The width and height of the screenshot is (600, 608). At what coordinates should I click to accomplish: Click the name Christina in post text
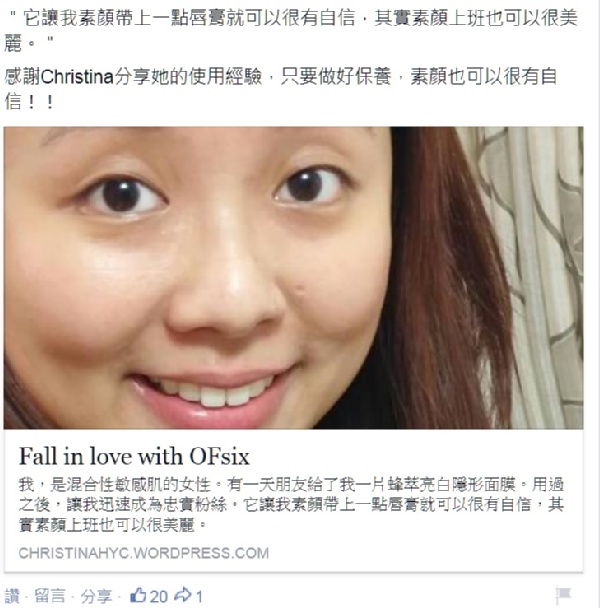(76, 77)
